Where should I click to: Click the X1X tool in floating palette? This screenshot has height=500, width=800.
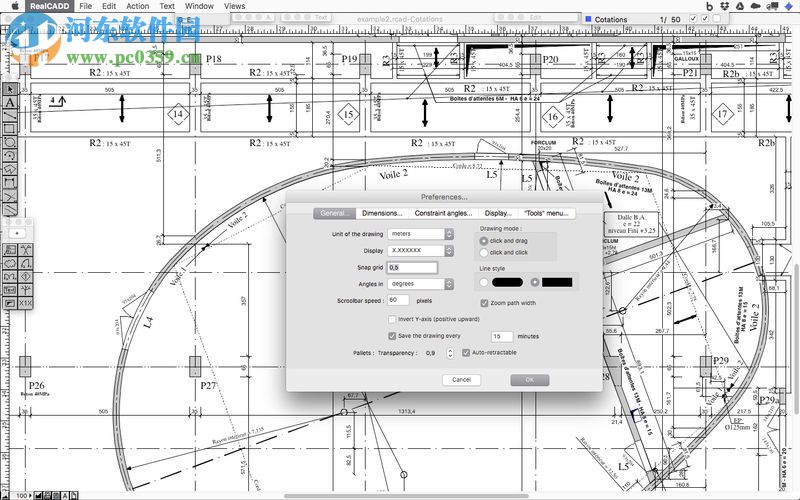pyautogui.click(x=26, y=303)
